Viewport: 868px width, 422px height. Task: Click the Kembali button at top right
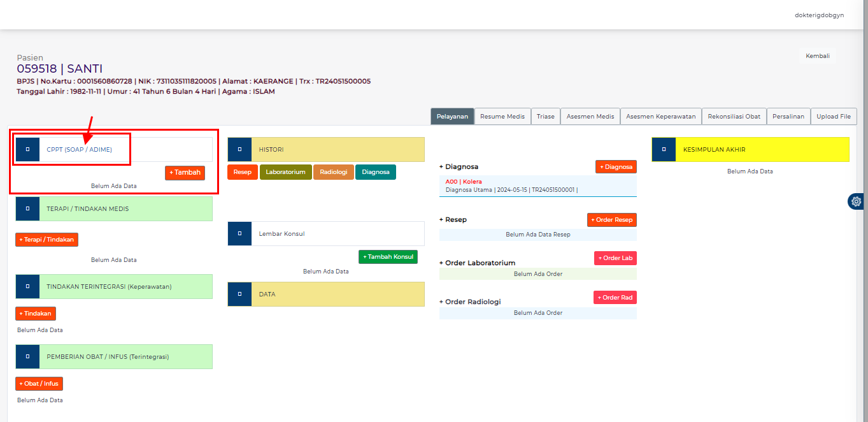(817, 55)
